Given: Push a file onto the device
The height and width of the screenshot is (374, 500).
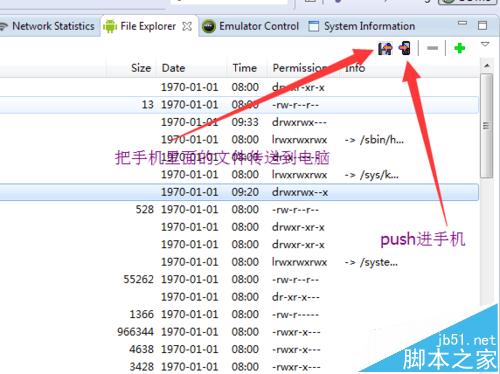Looking at the screenshot, I should (405, 48).
